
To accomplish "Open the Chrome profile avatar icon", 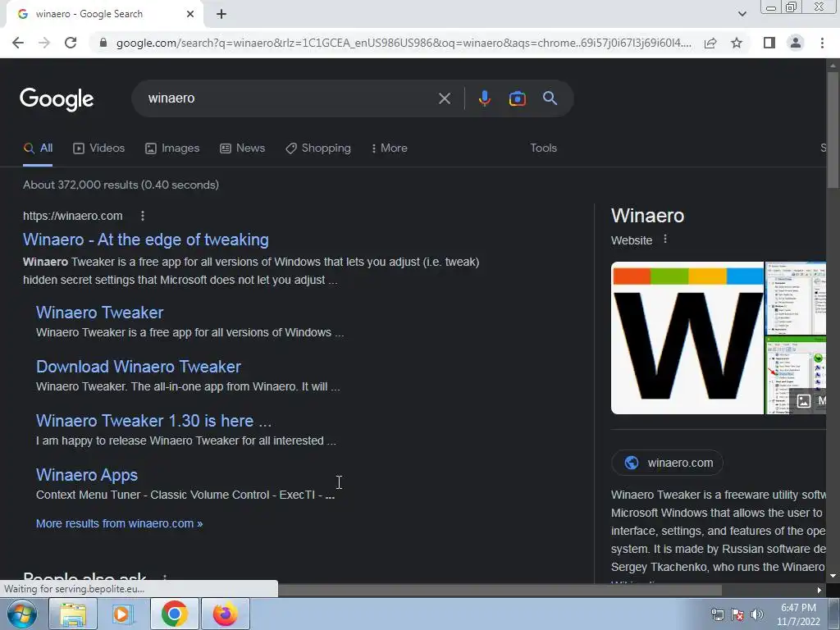I will 796,43.
